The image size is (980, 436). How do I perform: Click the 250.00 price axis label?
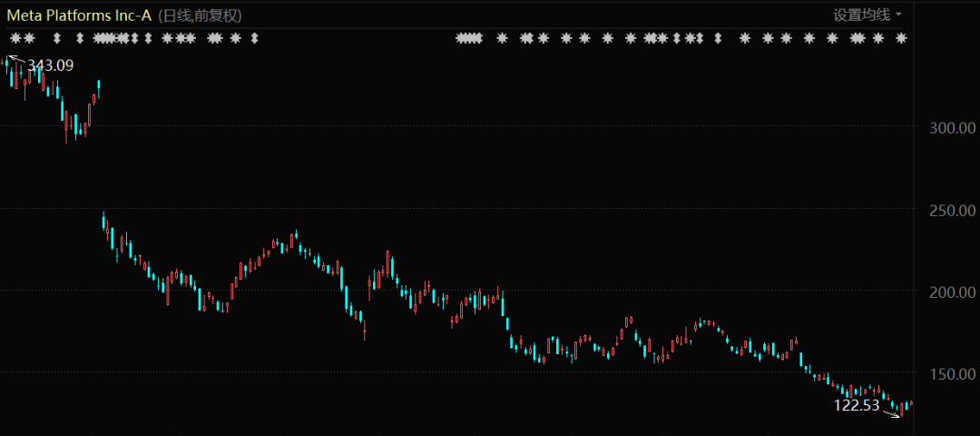(x=954, y=210)
